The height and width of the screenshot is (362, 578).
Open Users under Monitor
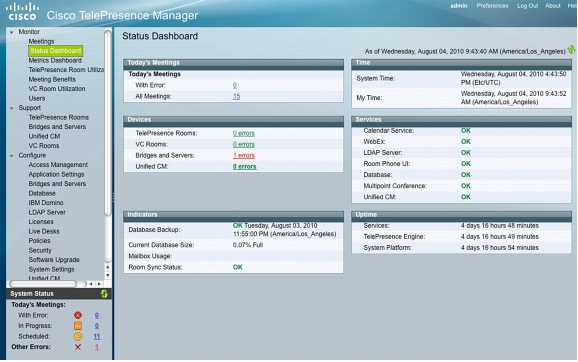37,98
